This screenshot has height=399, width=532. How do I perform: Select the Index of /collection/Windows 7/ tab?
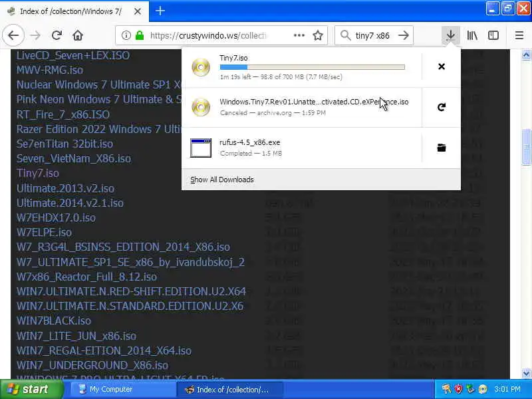(x=74, y=11)
